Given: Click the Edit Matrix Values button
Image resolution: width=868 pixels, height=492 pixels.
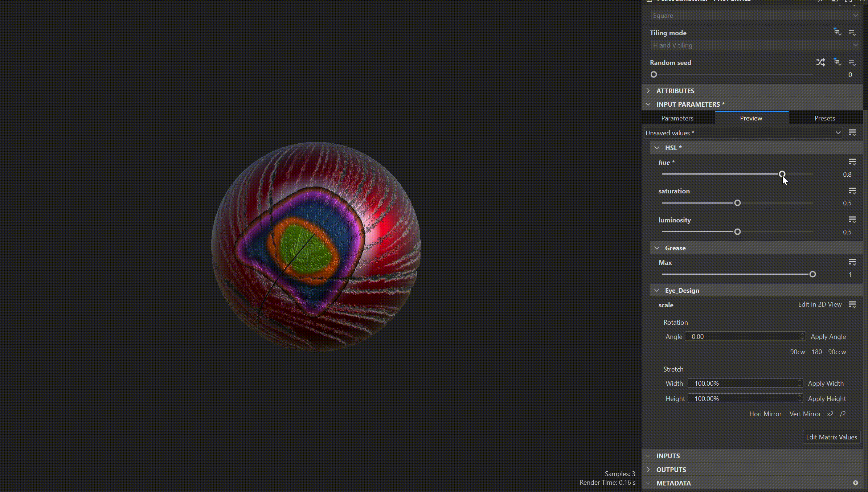Looking at the screenshot, I should (x=831, y=437).
